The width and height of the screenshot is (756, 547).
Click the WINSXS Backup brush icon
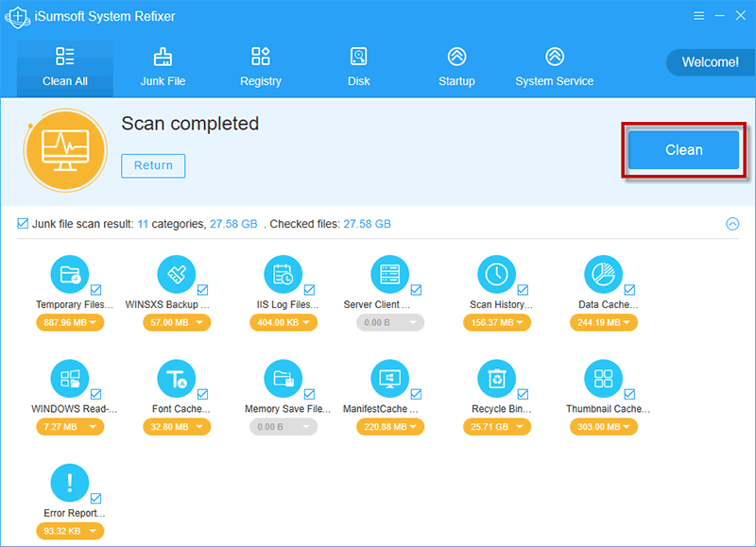(x=177, y=274)
